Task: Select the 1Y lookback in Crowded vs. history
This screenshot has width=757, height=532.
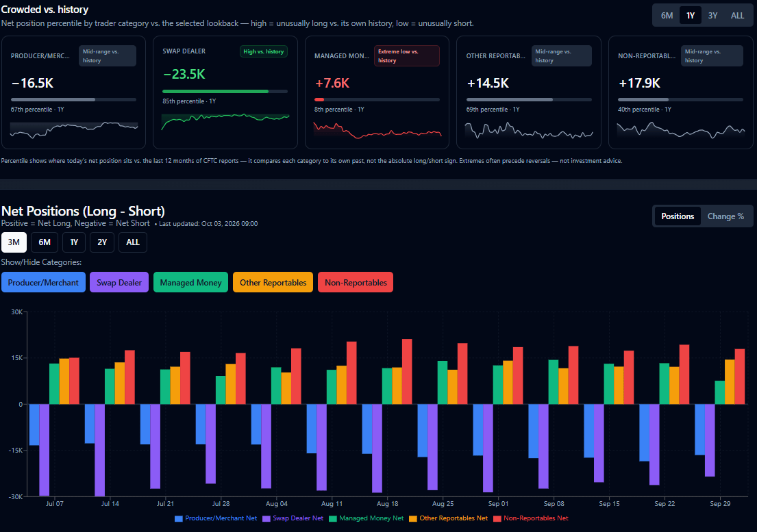Action: [691, 16]
